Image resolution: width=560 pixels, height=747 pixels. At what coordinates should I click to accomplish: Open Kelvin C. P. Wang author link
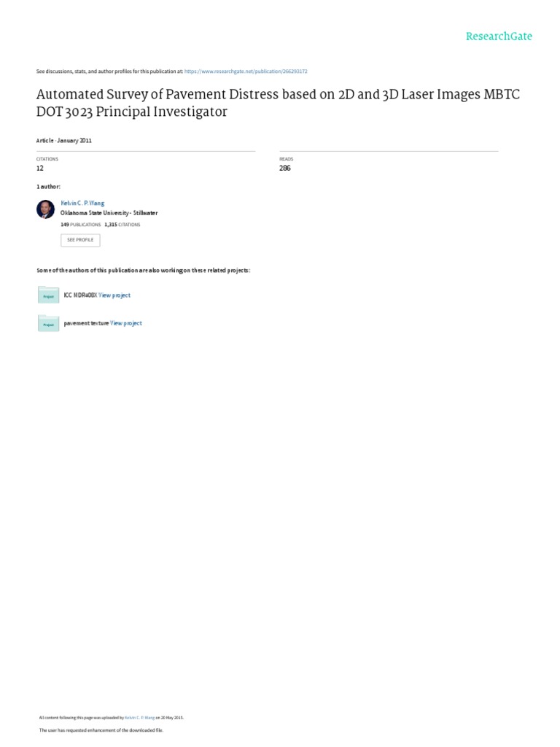pyautogui.click(x=82, y=203)
